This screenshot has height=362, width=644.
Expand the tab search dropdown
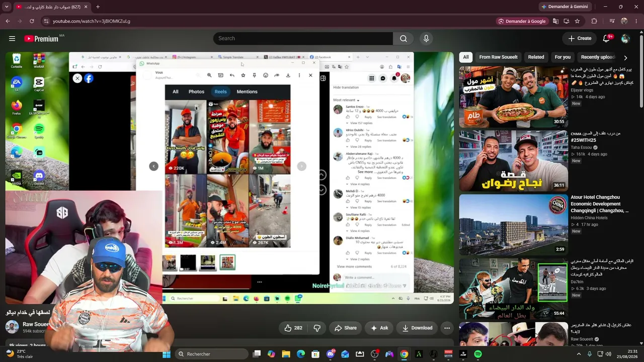point(7,7)
